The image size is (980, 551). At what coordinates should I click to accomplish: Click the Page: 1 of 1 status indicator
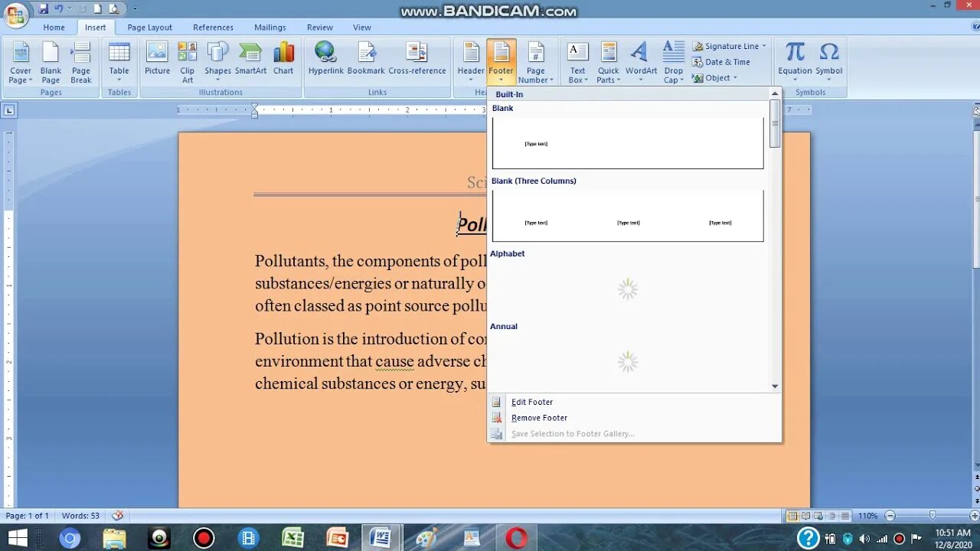(x=28, y=516)
